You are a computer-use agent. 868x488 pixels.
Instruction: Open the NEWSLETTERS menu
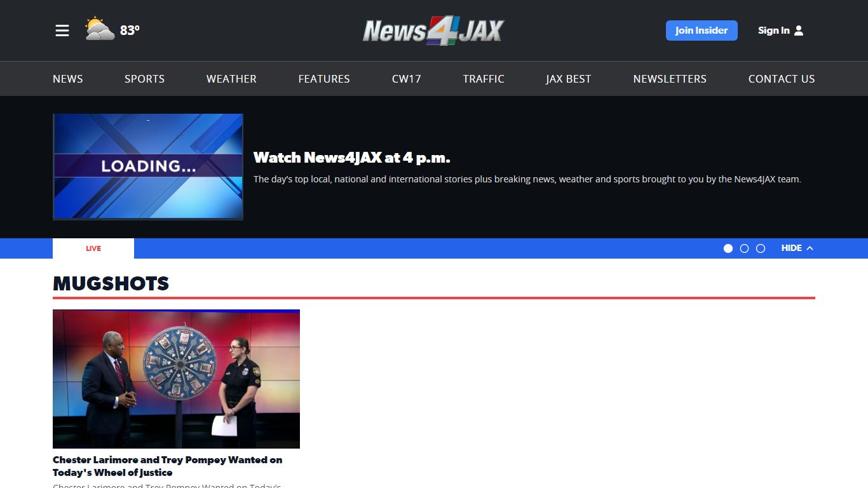[x=670, y=79]
